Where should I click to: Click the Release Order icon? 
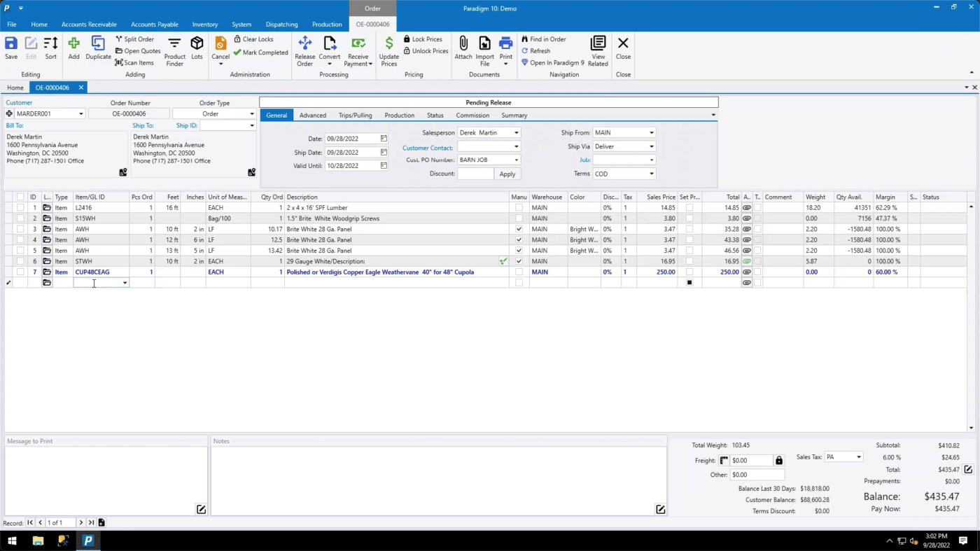[304, 49]
